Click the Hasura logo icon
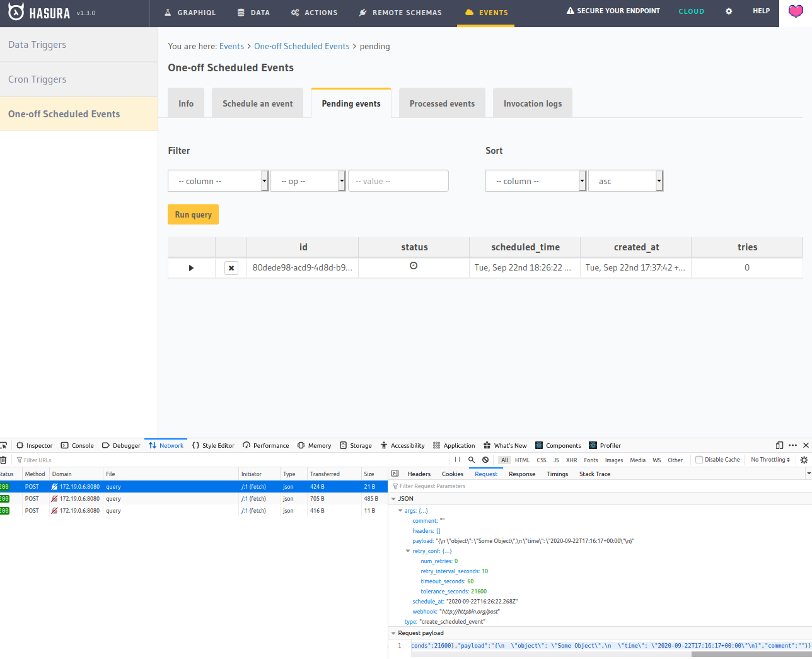The height and width of the screenshot is (659, 812). pyautogui.click(x=16, y=11)
